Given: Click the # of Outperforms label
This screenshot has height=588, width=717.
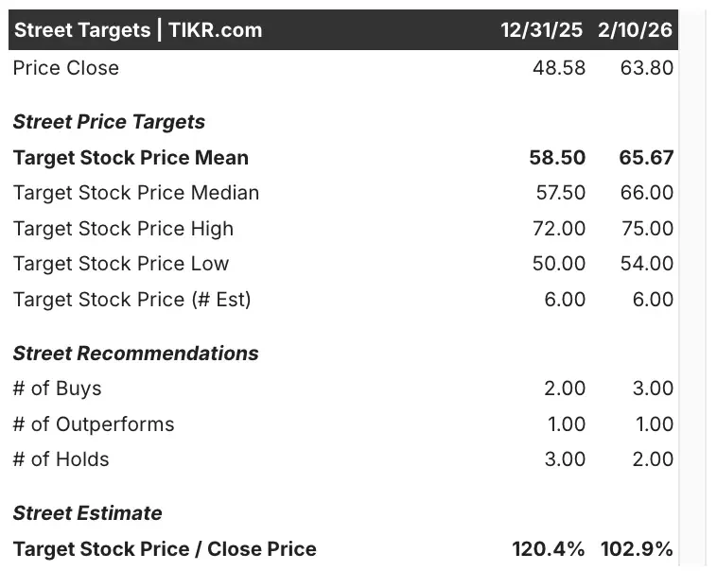Looking at the screenshot, I should pos(94,424).
